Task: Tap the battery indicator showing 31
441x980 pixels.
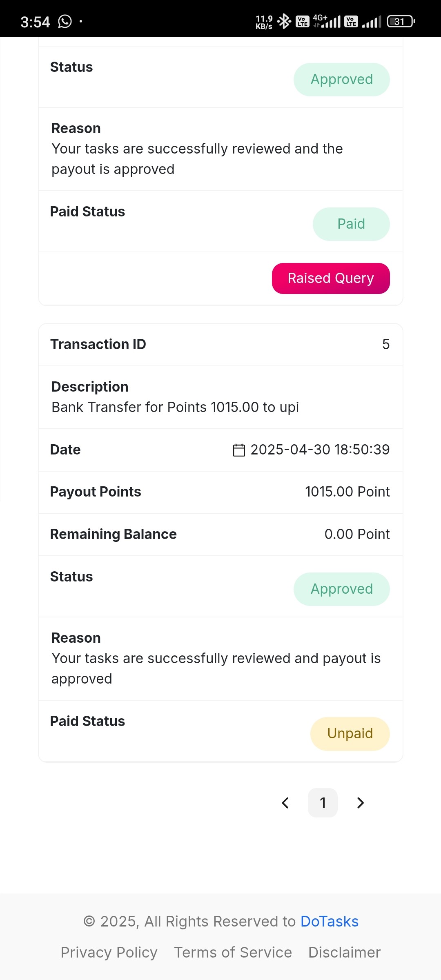Action: 401,21
